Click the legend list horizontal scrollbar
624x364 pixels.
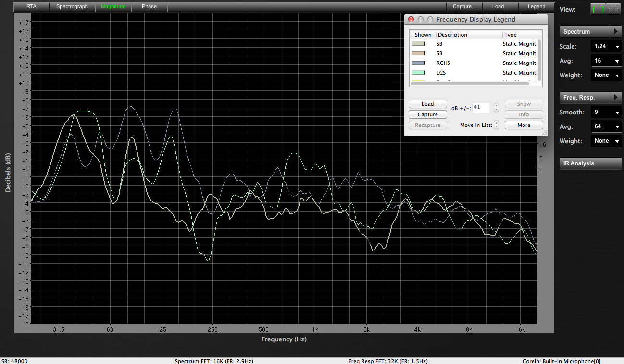pos(470,84)
